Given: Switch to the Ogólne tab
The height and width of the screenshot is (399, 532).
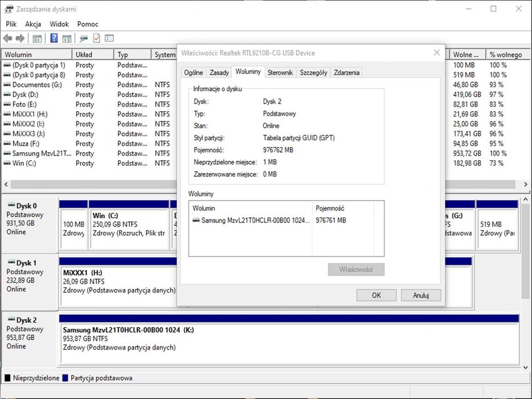Looking at the screenshot, I should 193,72.
